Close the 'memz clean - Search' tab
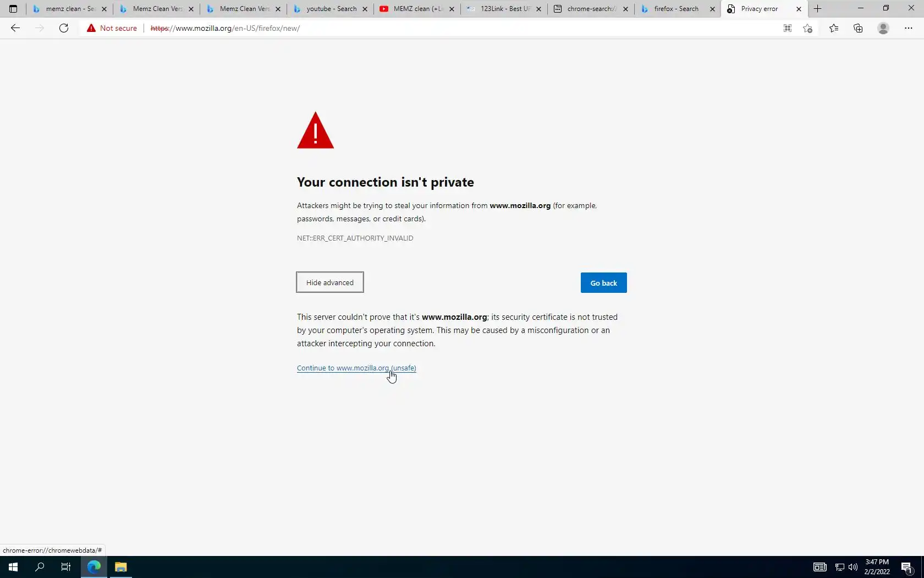 [x=104, y=9]
